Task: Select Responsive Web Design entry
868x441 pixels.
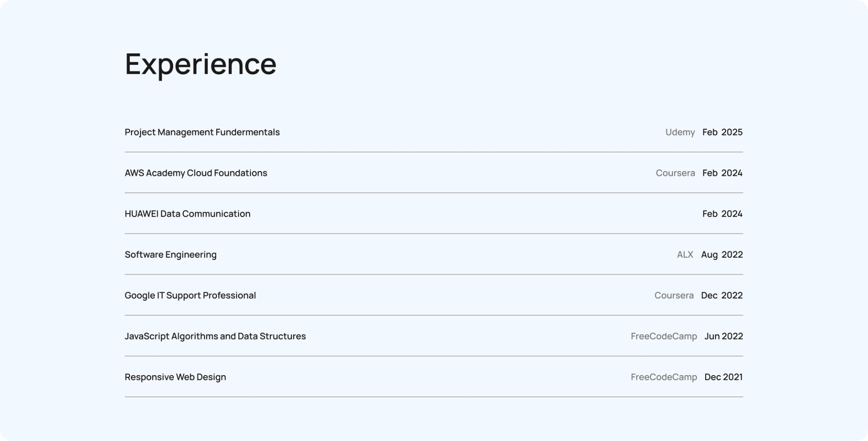Action: point(175,377)
